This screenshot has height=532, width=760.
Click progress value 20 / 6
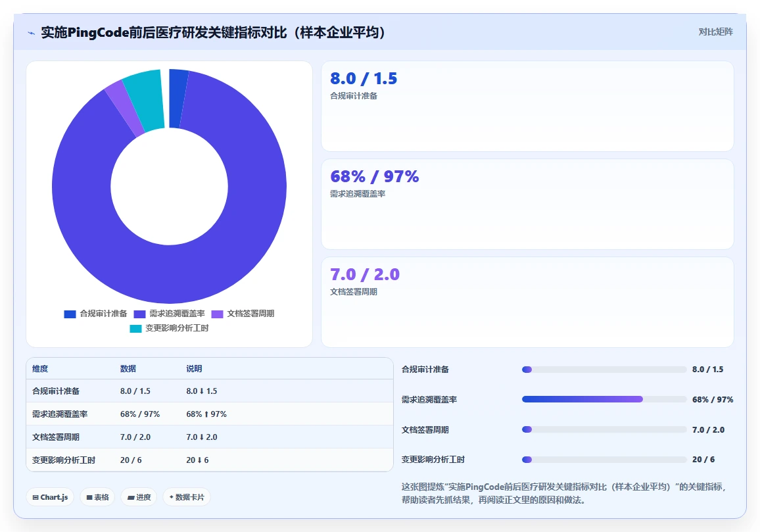coord(703,459)
